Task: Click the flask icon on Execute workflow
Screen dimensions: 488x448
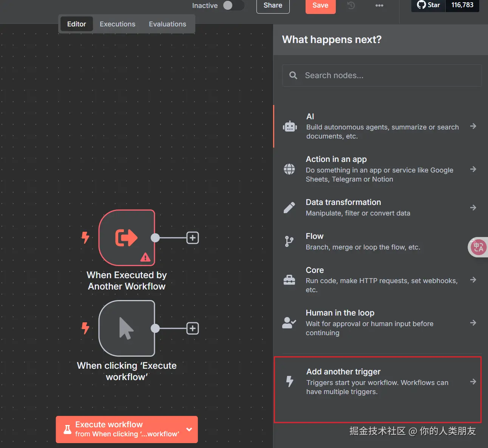Action: [68, 430]
